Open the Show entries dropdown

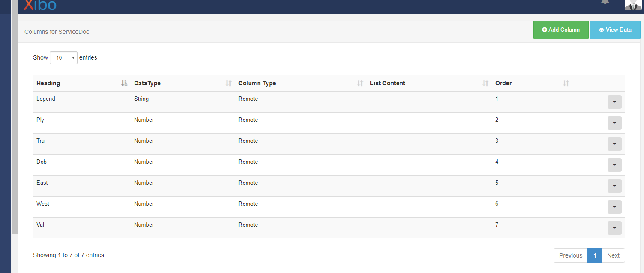point(63,58)
